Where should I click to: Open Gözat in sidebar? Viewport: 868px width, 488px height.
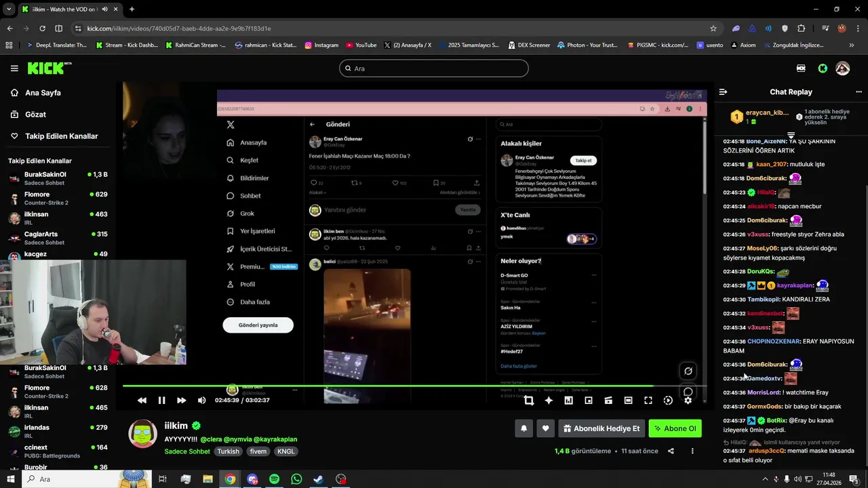coord(35,115)
